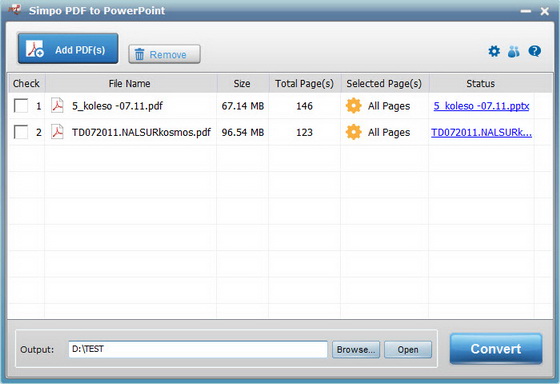The height and width of the screenshot is (384, 560).
Task: Click the page-selection gear for 5_koleso row
Action: [x=354, y=106]
